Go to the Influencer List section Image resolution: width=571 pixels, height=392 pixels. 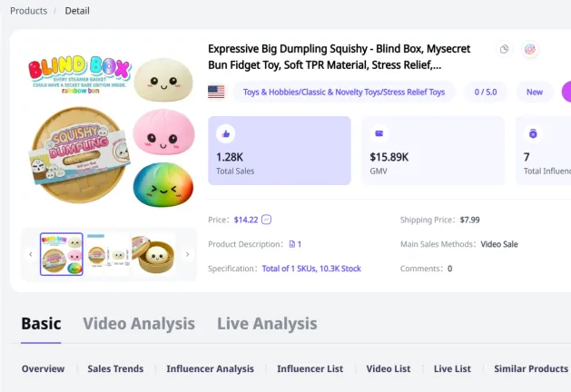tap(310, 368)
